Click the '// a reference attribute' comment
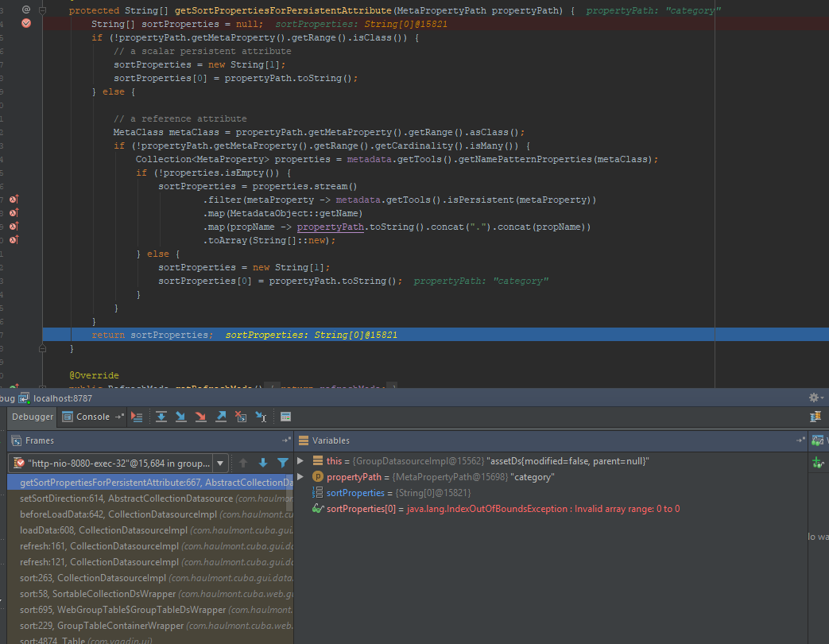Viewport: 829px width, 644px height. click(180, 118)
